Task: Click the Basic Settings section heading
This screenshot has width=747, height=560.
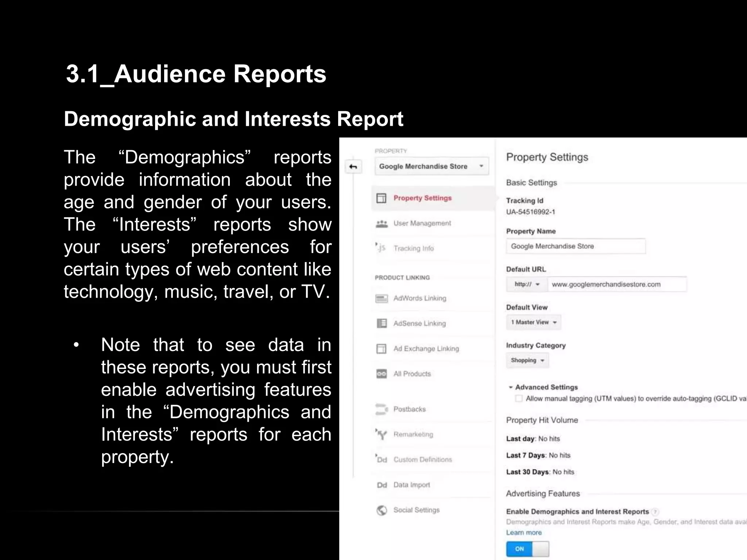Action: [x=531, y=183]
